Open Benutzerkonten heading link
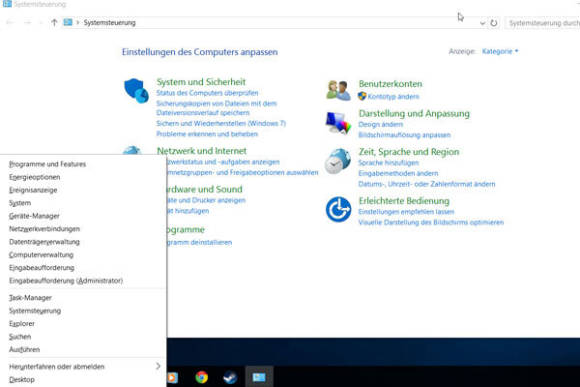Viewport: 580px width, 387px height. [390, 84]
